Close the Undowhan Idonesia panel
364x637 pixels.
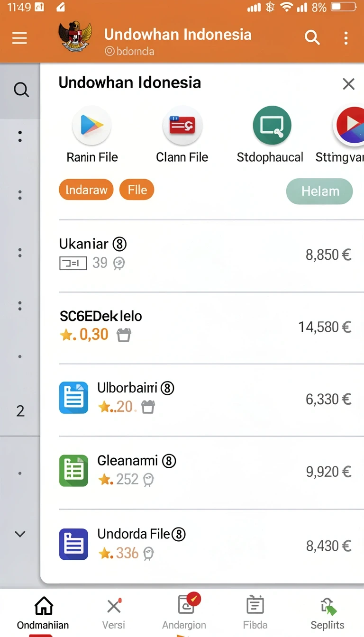click(x=349, y=84)
